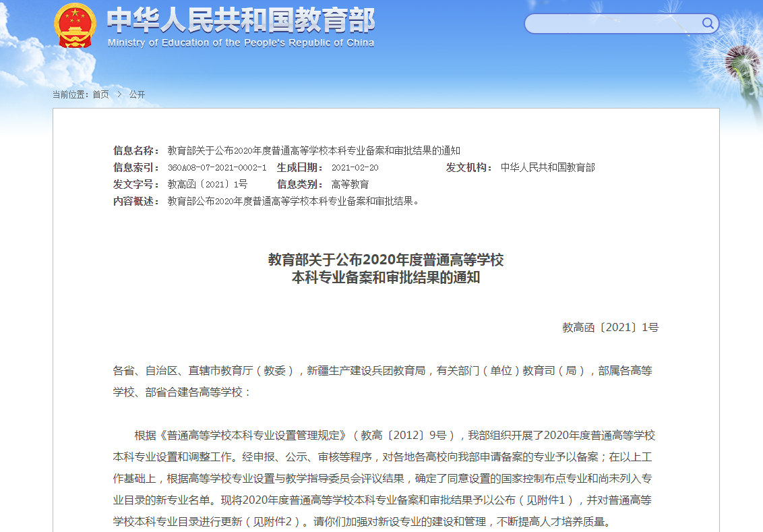Click the 中华人民共和国教育部 site title
The height and width of the screenshot is (532, 763).
pyautogui.click(x=241, y=20)
